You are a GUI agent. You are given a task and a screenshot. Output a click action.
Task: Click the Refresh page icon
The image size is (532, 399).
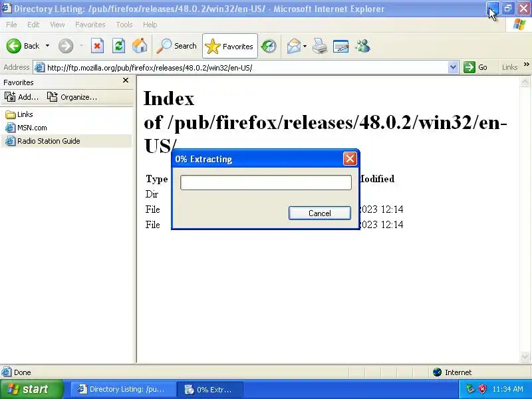click(118, 46)
